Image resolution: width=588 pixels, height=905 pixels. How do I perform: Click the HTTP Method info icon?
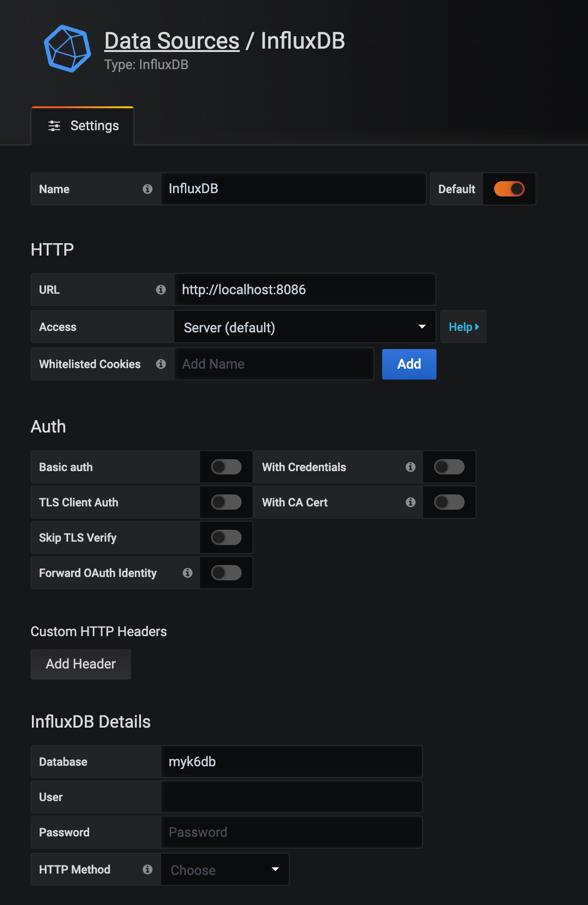(x=148, y=869)
